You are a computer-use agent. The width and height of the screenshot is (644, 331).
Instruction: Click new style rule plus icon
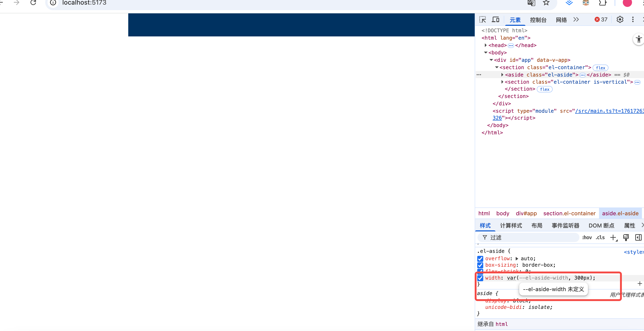click(x=613, y=237)
